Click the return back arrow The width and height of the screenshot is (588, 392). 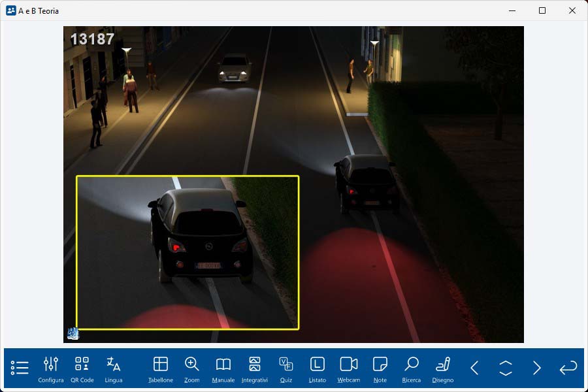568,368
